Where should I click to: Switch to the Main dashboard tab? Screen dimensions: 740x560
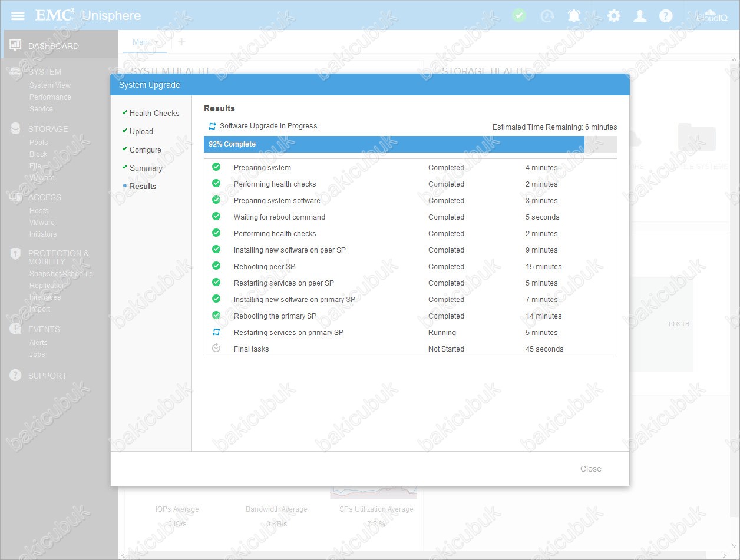(x=141, y=42)
